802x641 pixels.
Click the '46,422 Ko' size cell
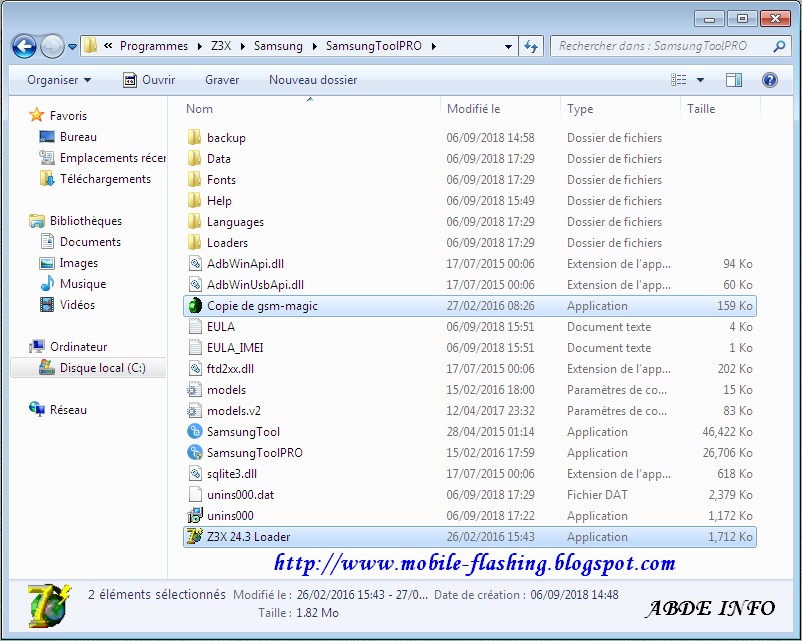point(727,432)
